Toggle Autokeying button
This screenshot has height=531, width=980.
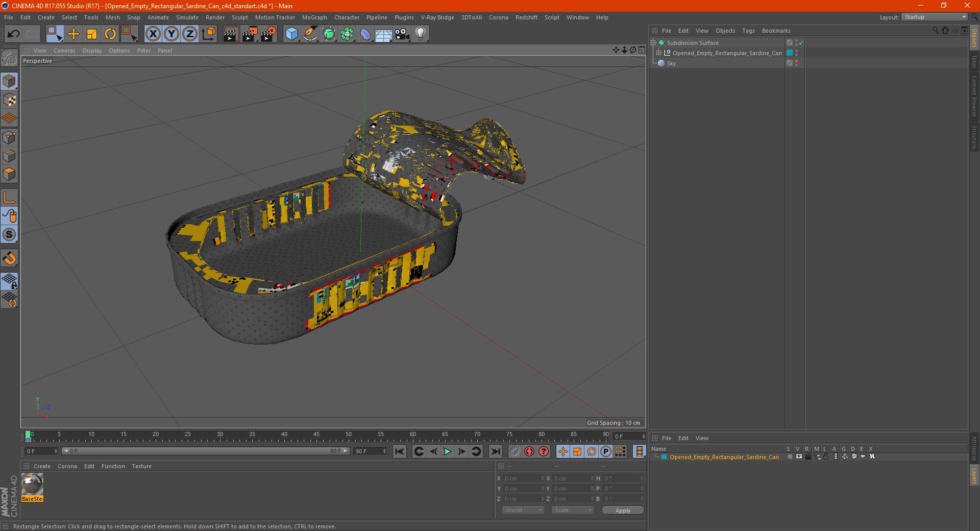pyautogui.click(x=529, y=451)
